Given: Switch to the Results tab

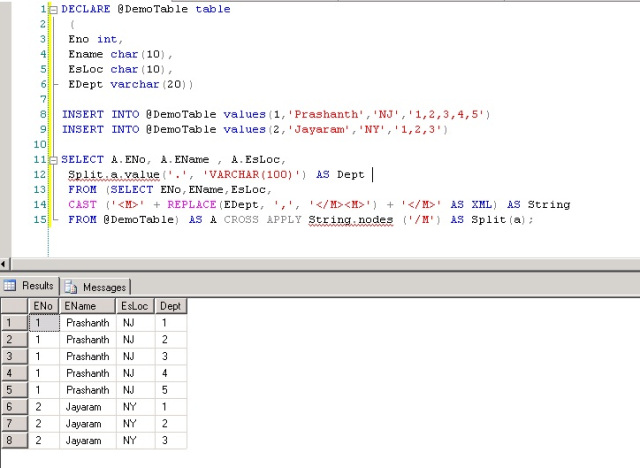Looking at the screenshot, I should coord(30,286).
